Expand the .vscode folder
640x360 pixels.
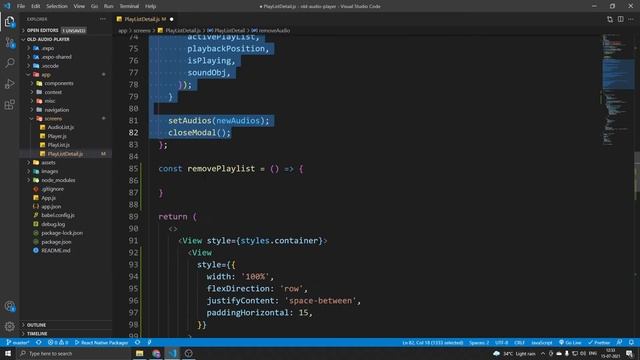[66, 66]
